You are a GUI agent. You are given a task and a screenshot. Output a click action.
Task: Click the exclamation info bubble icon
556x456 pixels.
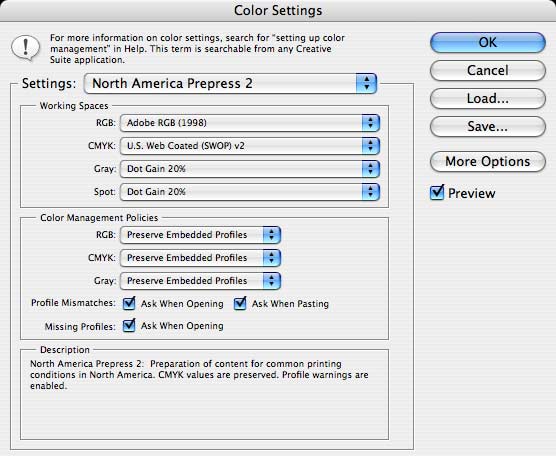pos(26,48)
